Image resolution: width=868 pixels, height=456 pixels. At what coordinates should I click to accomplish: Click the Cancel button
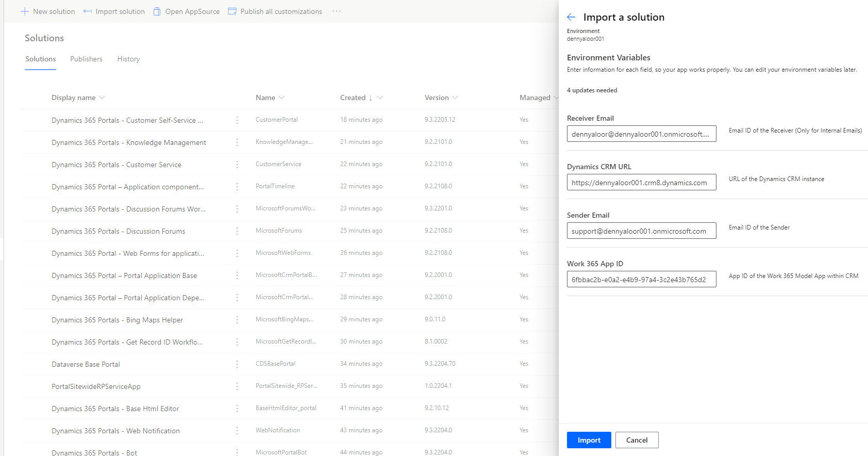point(637,440)
